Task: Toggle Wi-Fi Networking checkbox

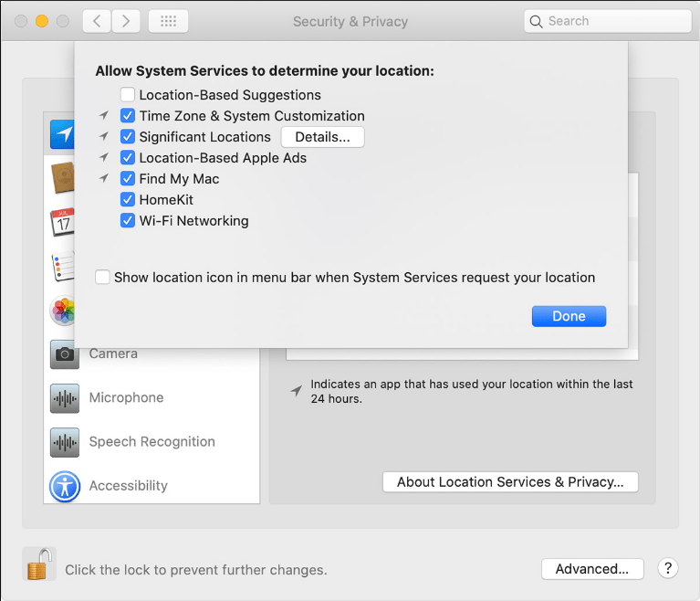Action: pos(128,221)
